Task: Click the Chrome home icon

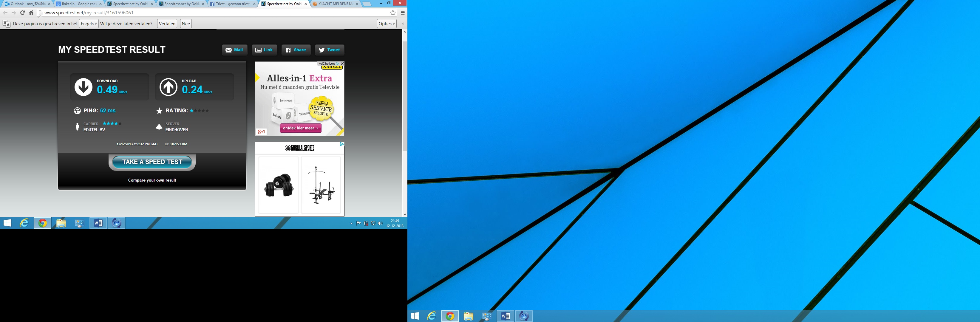Action: [31, 13]
